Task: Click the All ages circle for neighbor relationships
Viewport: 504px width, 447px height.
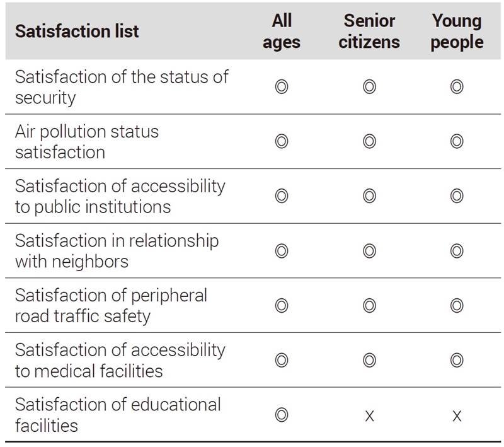Action: [x=282, y=251]
